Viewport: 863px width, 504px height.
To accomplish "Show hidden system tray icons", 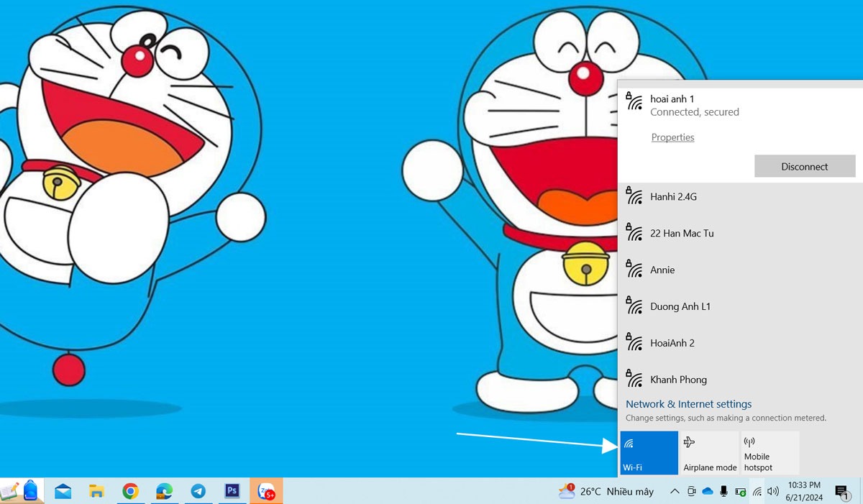I will coord(674,492).
